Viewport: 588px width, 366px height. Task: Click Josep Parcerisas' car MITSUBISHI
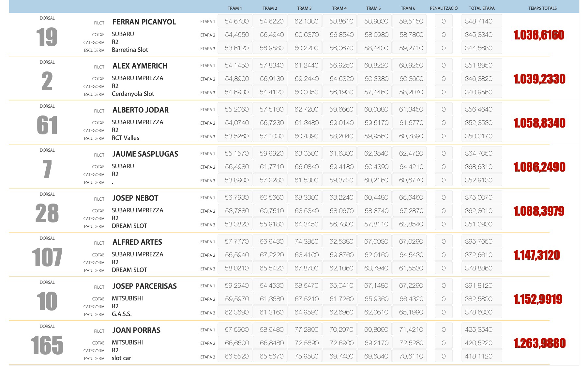(127, 298)
